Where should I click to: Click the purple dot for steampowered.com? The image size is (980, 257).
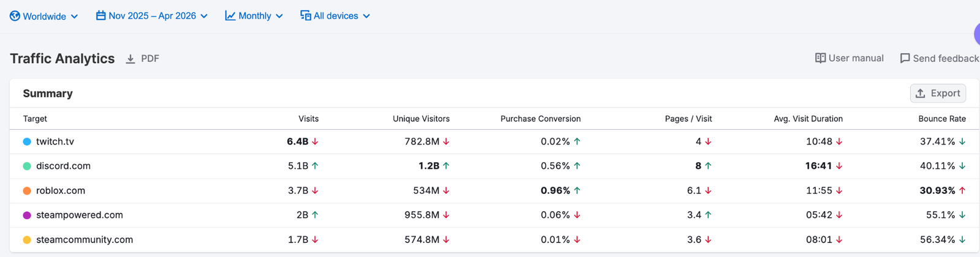pyautogui.click(x=27, y=215)
